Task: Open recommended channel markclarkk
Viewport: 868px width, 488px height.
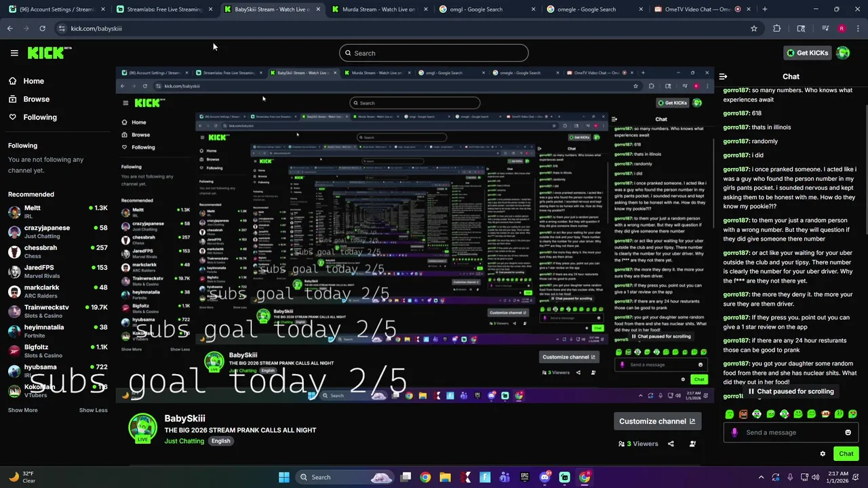Action: pos(58,291)
